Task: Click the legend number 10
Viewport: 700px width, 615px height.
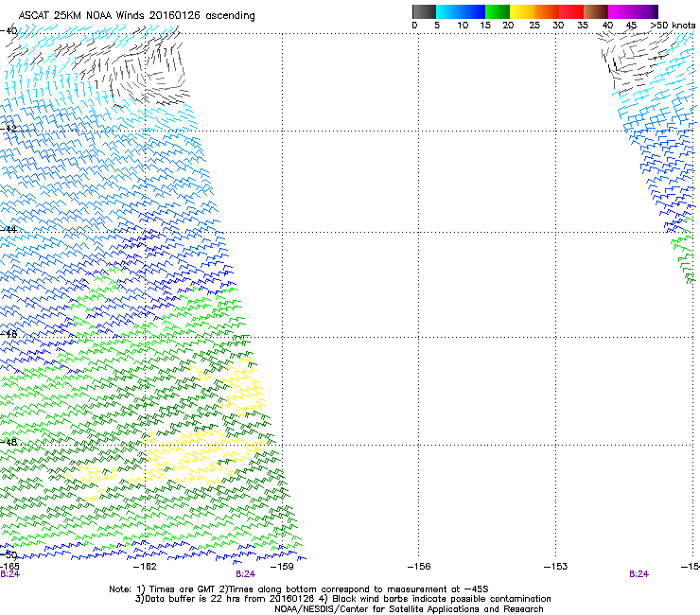Action: tap(463, 26)
